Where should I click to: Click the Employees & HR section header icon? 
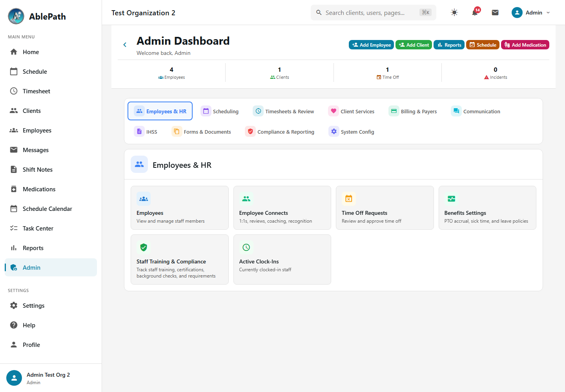point(139,165)
